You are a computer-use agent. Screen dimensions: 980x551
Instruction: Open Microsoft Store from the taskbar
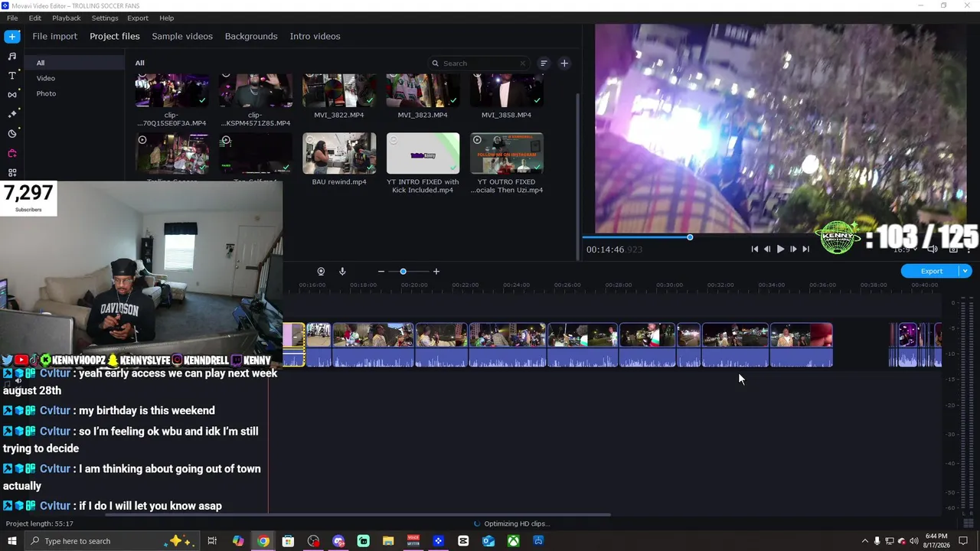pyautogui.click(x=288, y=541)
